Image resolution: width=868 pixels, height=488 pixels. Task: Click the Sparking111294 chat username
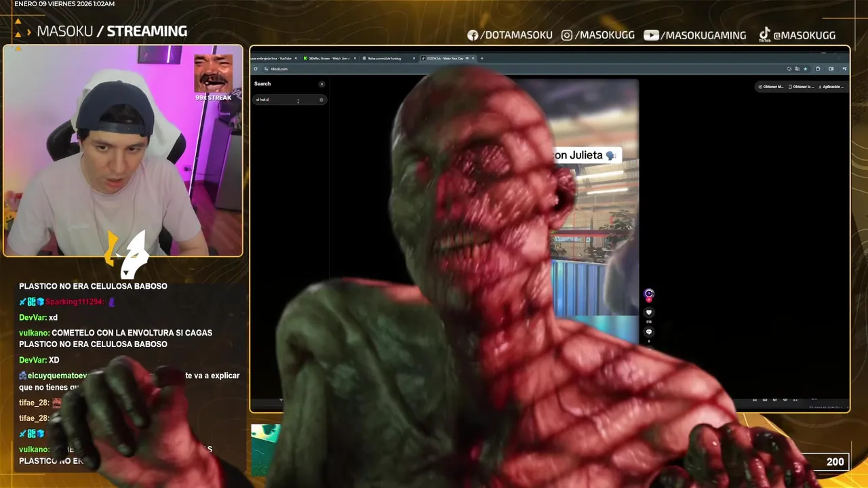tap(75, 302)
